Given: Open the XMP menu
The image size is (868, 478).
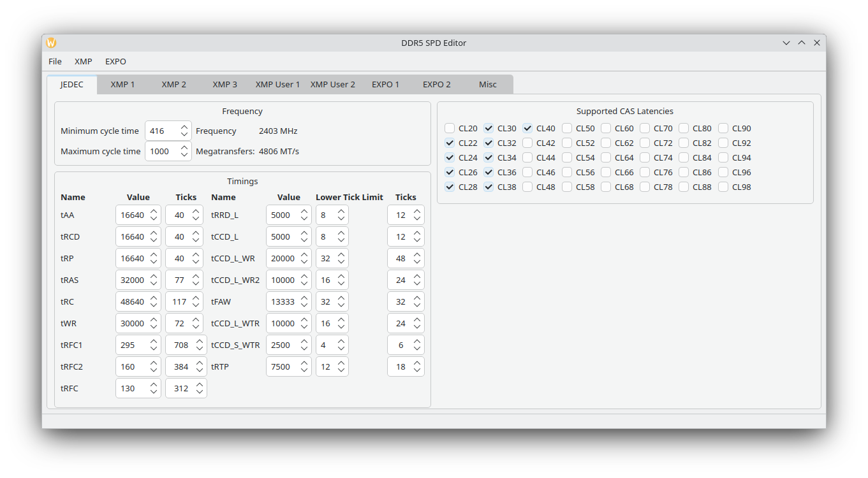Looking at the screenshot, I should tap(84, 62).
